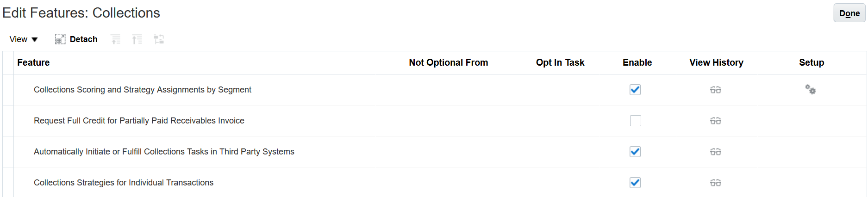Image resolution: width=868 pixels, height=197 pixels.
Task: Click the Go Up toolbar icon
Action: 116,39
